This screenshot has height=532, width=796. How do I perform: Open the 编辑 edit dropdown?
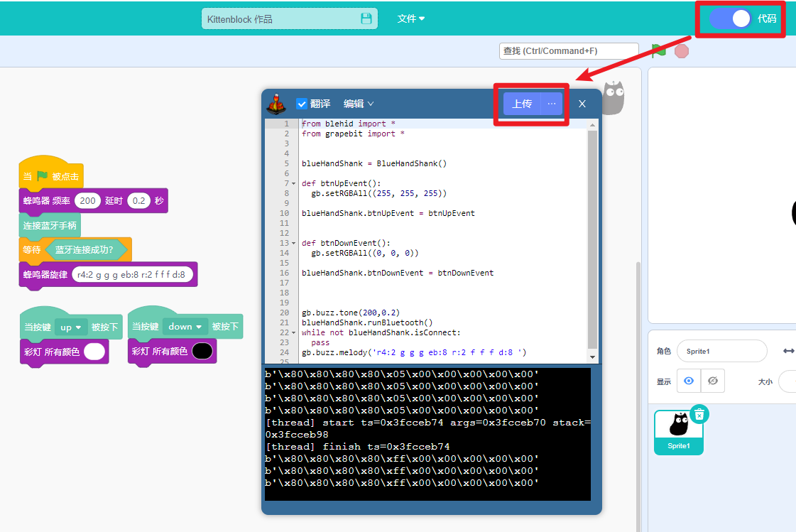359,104
